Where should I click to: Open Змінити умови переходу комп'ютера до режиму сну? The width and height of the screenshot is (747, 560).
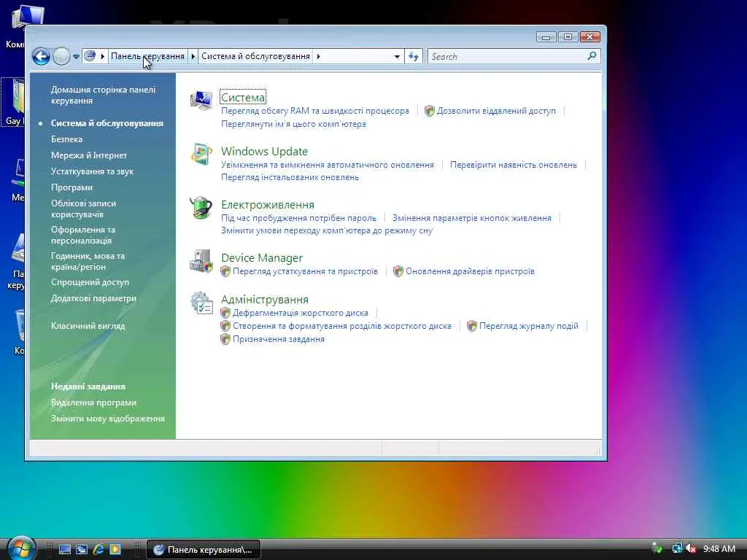(327, 230)
